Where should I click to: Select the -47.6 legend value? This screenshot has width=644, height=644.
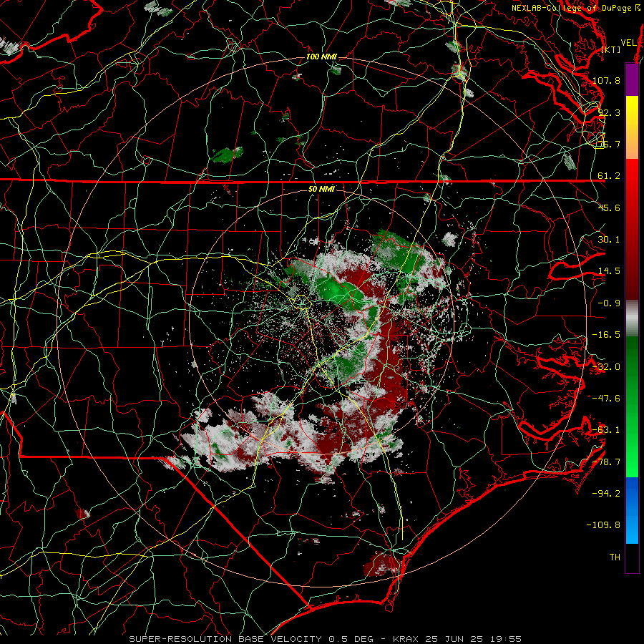pos(606,399)
